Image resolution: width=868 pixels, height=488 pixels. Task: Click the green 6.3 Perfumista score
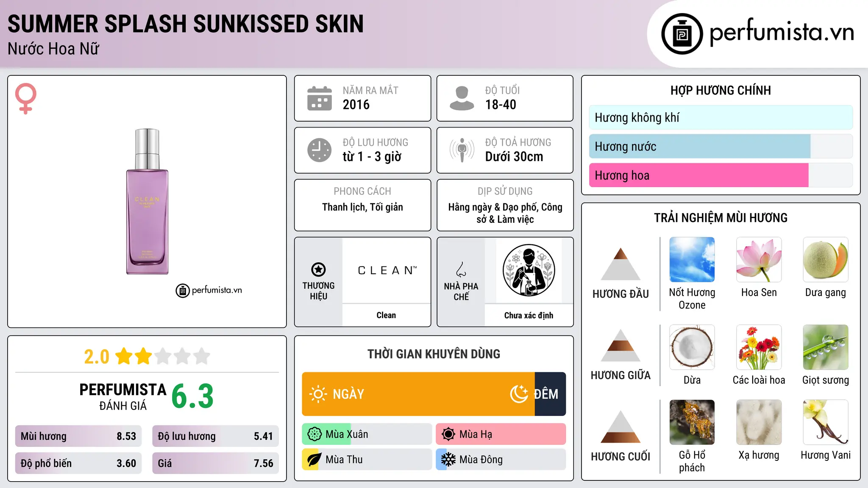(x=192, y=396)
